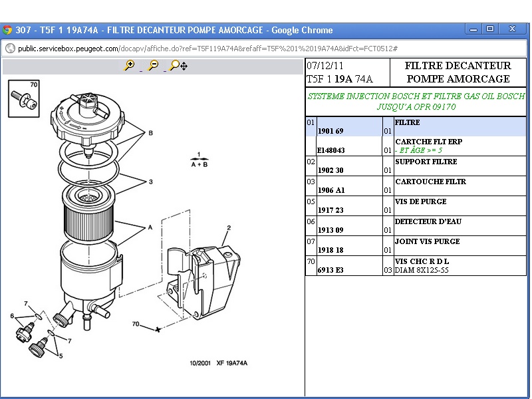Click the CARTOUCHE FILTR description

(430, 182)
